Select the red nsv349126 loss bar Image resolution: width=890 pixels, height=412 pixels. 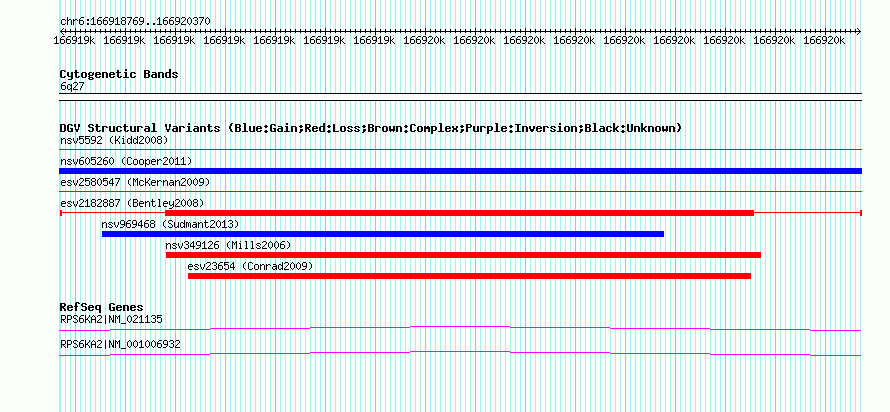tap(463, 255)
